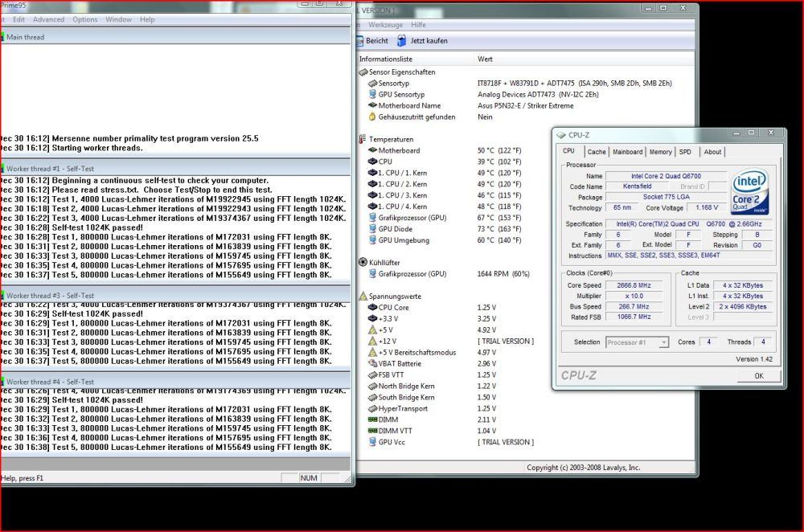
Task: Click the DIMM memory module icon
Action: pos(373,419)
